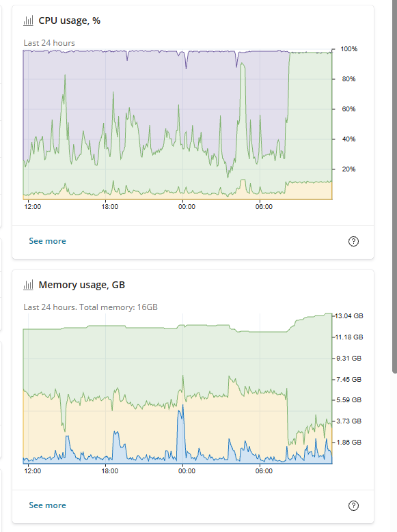Click the help icon in Memory usage card
This screenshot has width=397, height=532.
pos(353,505)
